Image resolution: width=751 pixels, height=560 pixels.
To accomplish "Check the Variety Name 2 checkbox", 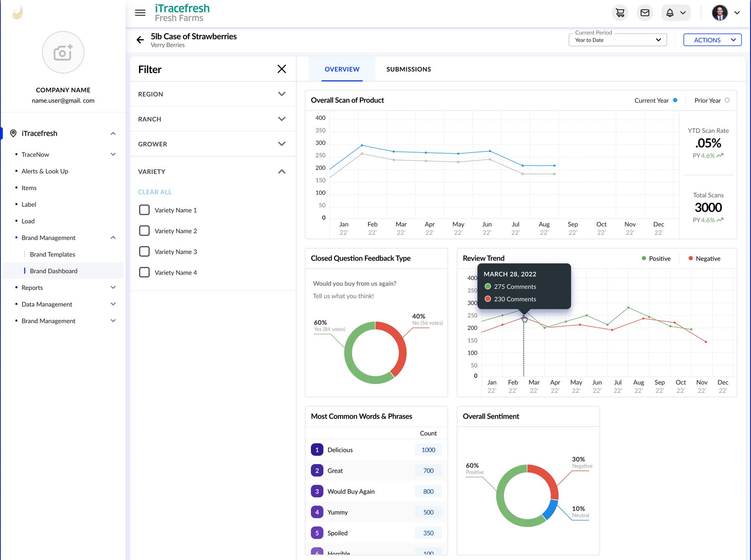I will click(144, 231).
